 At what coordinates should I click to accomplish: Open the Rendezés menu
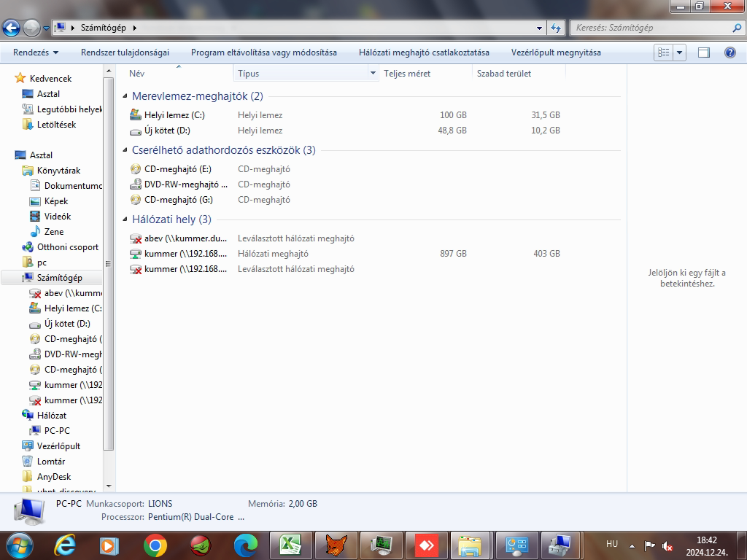coord(36,52)
